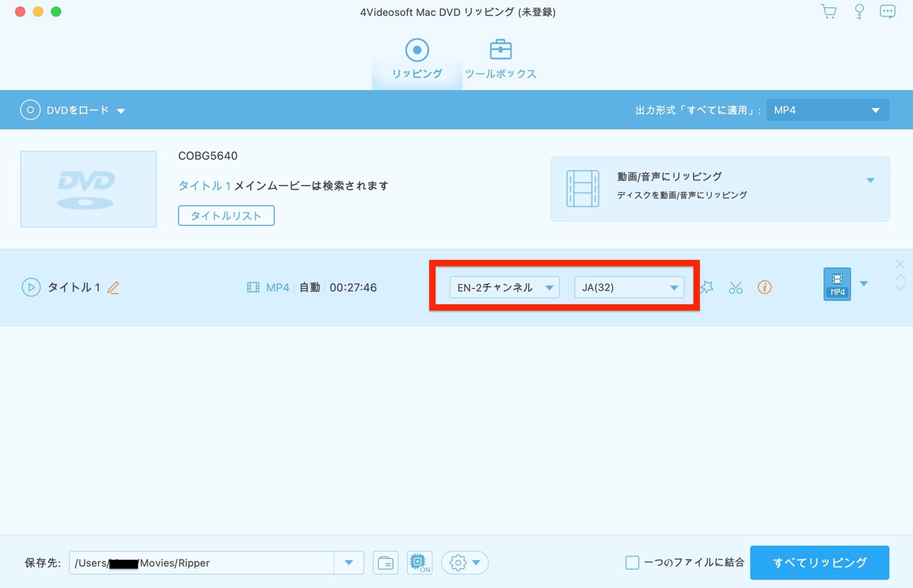This screenshot has width=913, height=588.
Task: Click the COBG5640 disc name
Action: click(208, 156)
